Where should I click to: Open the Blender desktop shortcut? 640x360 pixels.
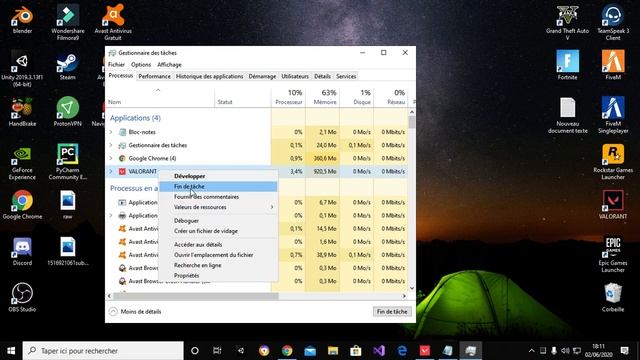click(22, 20)
